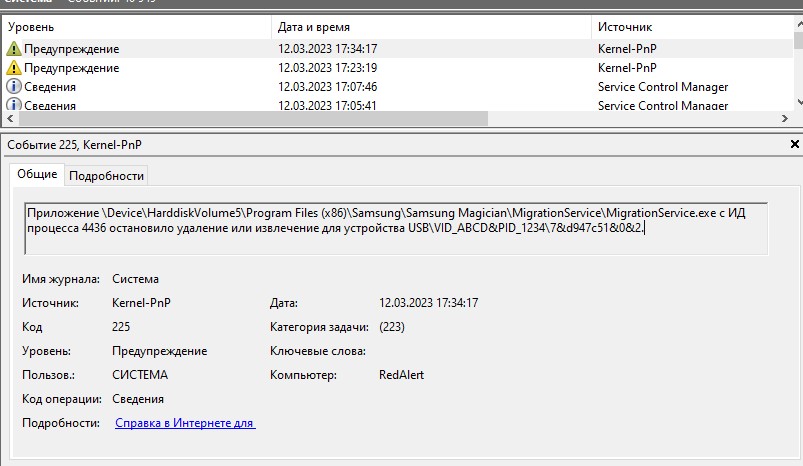Sort by the Уровень column header
Screen dimensions: 803x466
136,27
